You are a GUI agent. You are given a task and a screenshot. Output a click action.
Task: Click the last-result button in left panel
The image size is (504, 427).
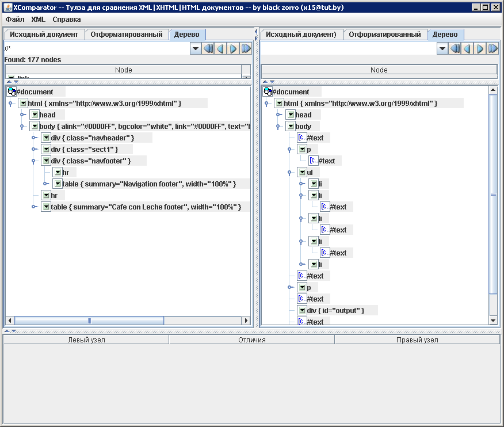pos(246,49)
